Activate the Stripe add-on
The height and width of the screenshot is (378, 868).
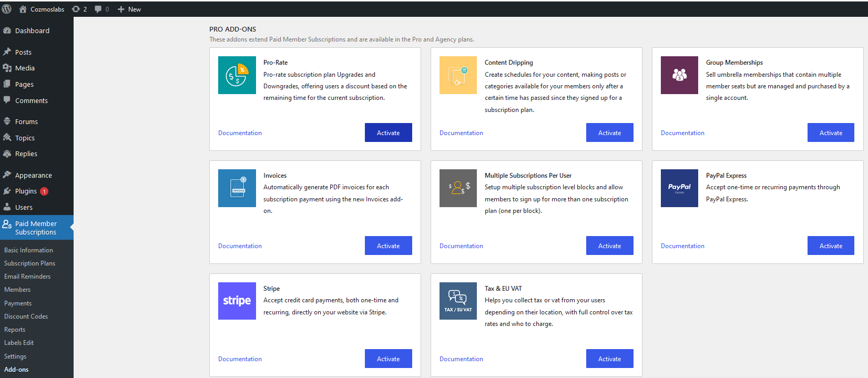(x=389, y=359)
